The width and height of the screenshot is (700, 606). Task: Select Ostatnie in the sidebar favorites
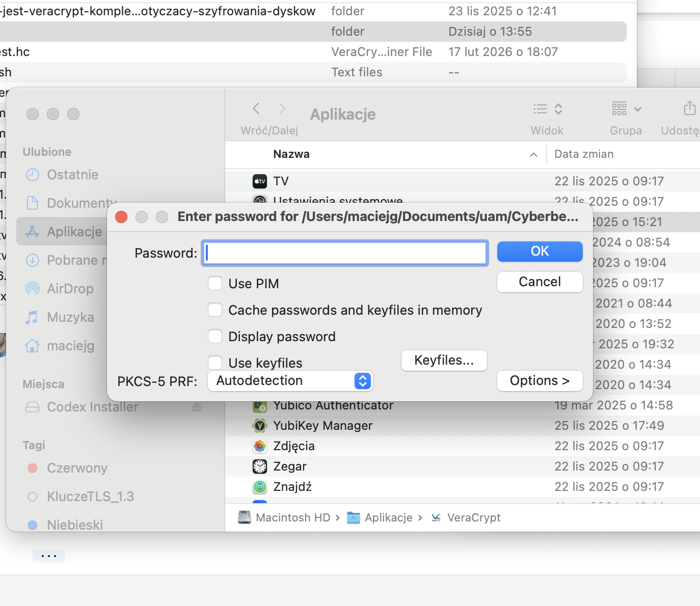click(73, 175)
